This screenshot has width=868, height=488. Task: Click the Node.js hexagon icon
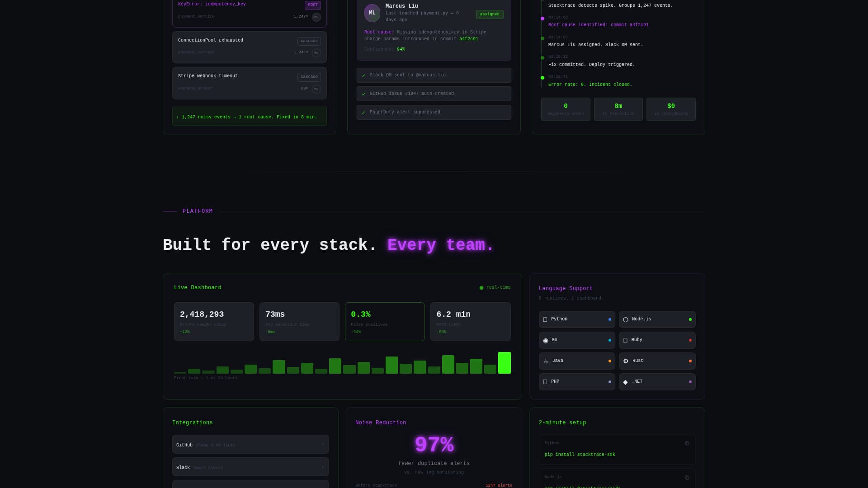click(x=626, y=319)
